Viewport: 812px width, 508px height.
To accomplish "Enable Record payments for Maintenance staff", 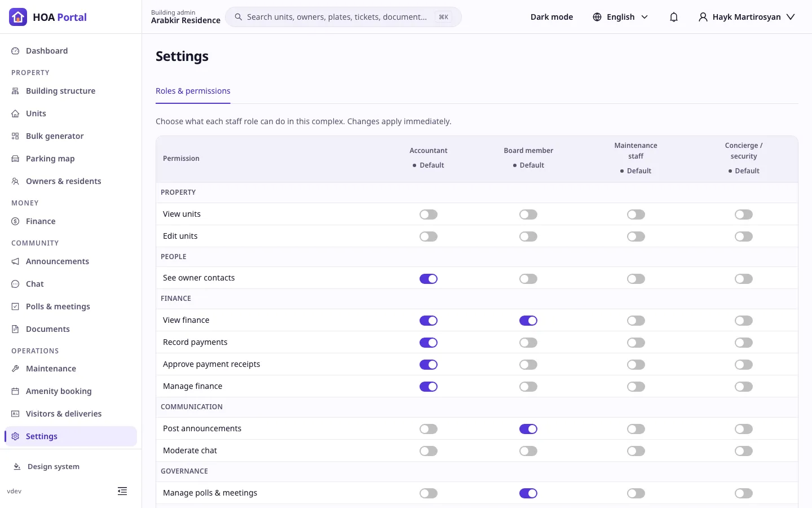I will (636, 343).
